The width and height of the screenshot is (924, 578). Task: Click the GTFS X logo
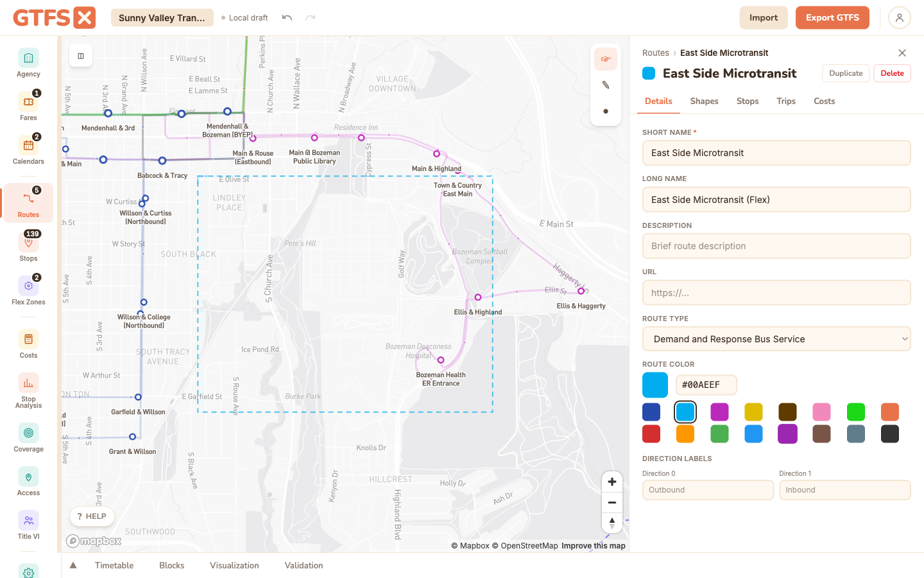(55, 18)
